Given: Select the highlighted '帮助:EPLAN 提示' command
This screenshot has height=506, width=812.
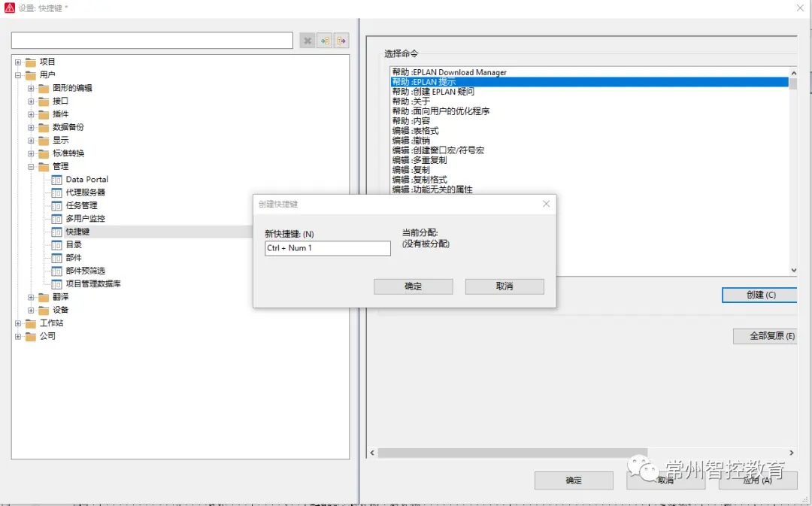Looking at the screenshot, I should 589,83.
